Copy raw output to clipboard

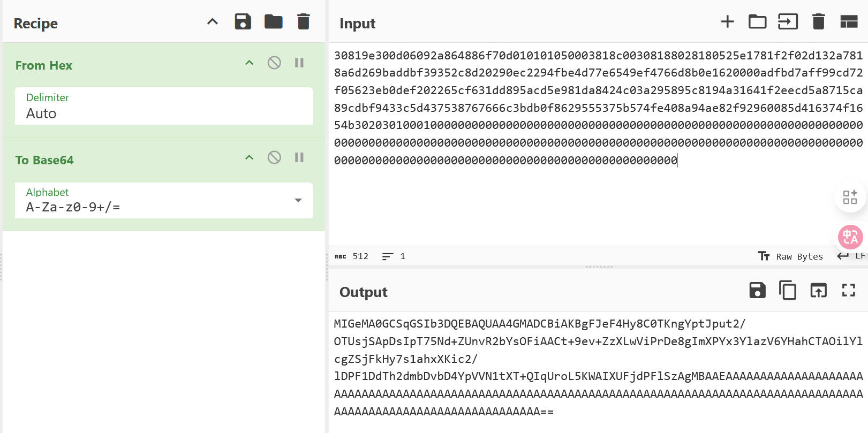(788, 291)
